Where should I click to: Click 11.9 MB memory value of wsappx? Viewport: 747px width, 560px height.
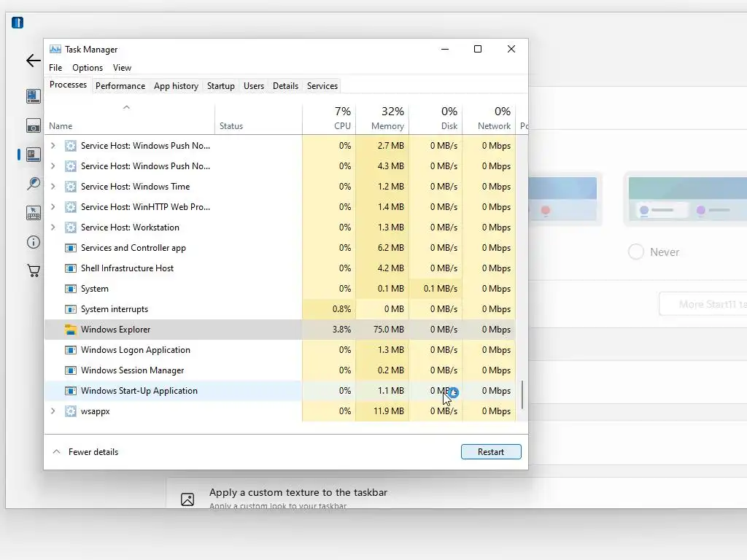pyautogui.click(x=388, y=411)
